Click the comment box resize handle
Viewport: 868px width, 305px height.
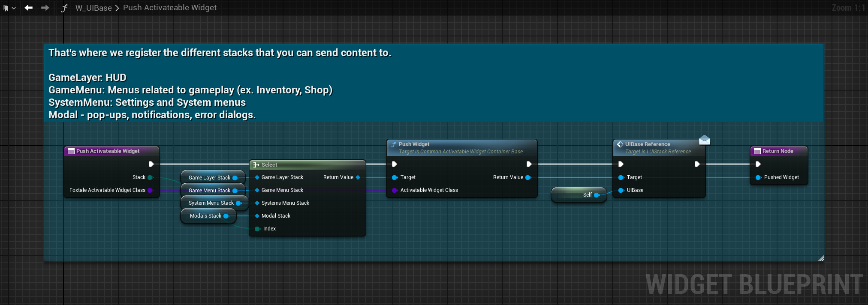tap(821, 258)
